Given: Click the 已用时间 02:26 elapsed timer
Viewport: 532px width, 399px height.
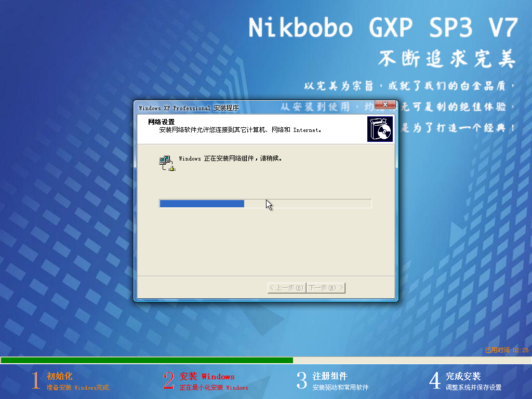Looking at the screenshot, I should point(507,350).
